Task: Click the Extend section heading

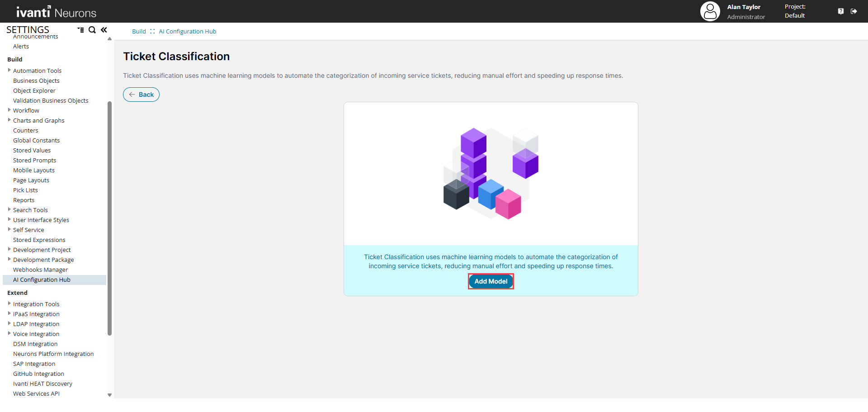Action: 17,293
